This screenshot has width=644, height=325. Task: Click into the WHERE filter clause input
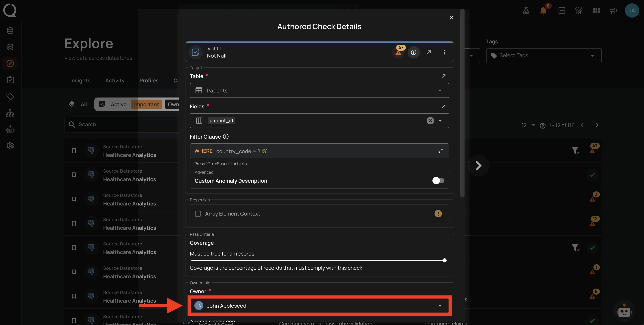coord(319,151)
